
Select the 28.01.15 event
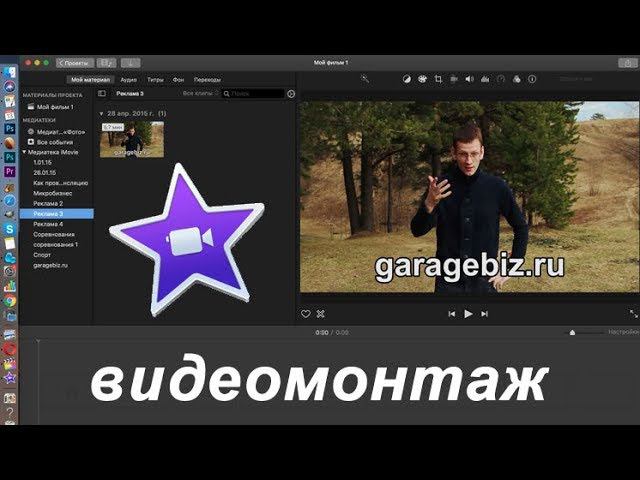(x=44, y=173)
